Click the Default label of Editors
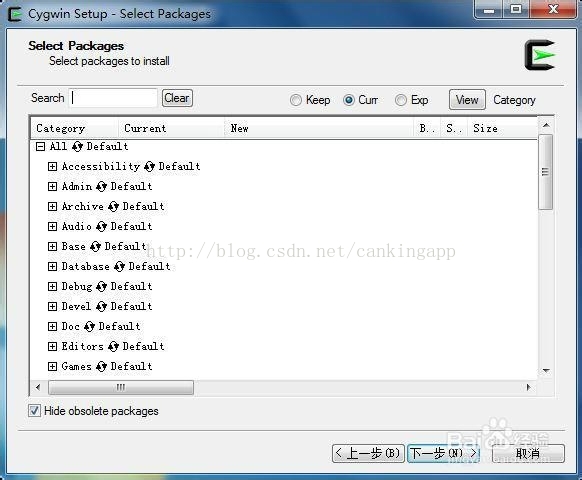 point(144,347)
